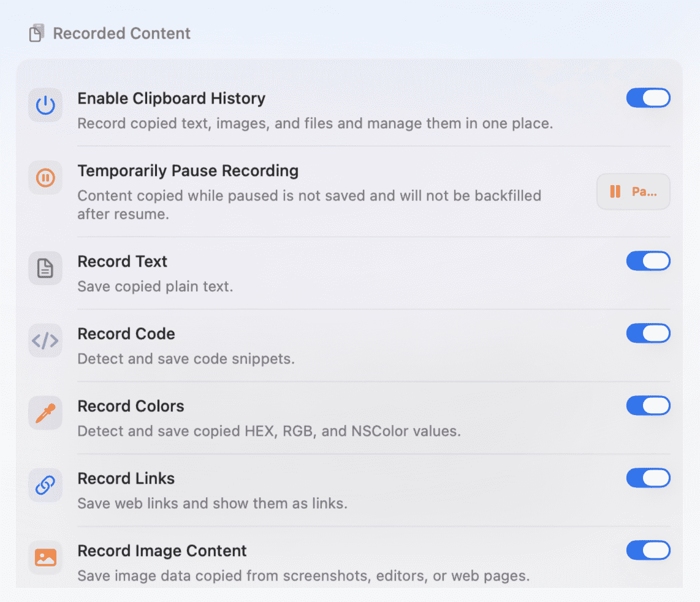700x602 pixels.
Task: Click the Enable Clipboard History label
Action: (172, 99)
